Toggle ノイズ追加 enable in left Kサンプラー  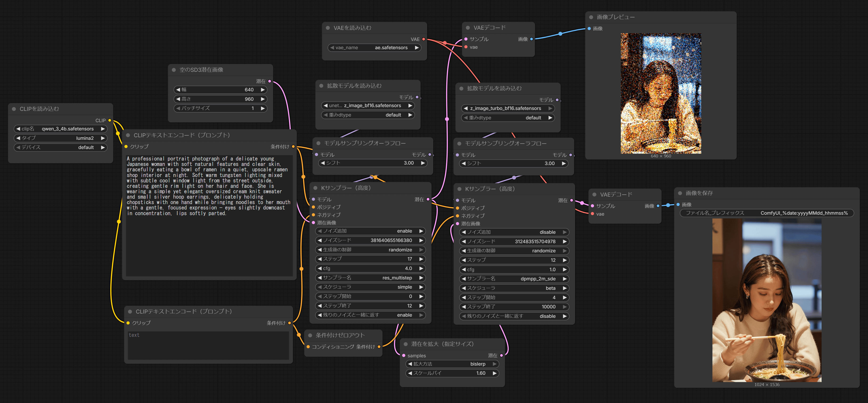pos(371,231)
